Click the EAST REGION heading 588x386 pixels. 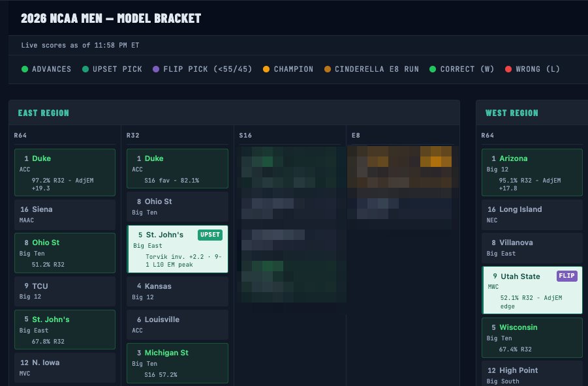[x=44, y=113]
